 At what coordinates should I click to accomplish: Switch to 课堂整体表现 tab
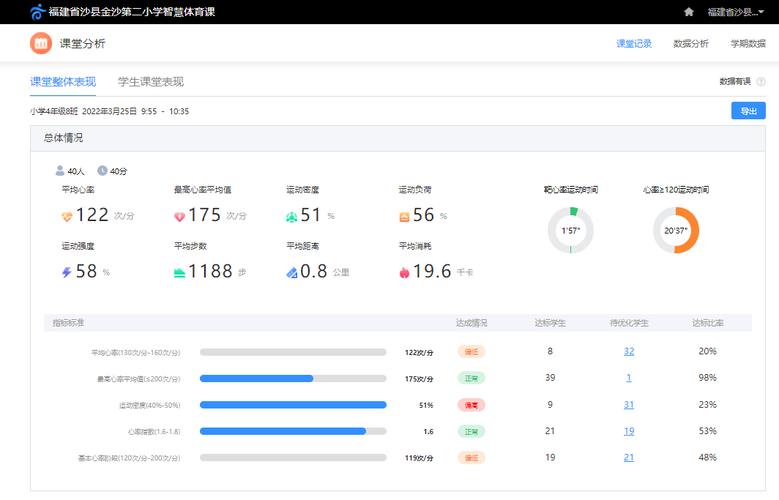63,82
